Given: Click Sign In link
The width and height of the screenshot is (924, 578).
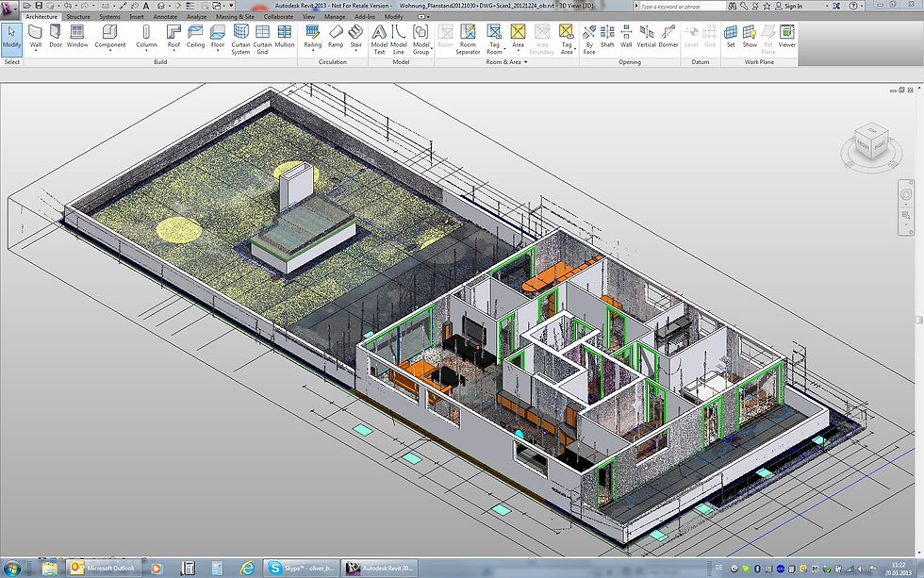Looking at the screenshot, I should point(793,6).
